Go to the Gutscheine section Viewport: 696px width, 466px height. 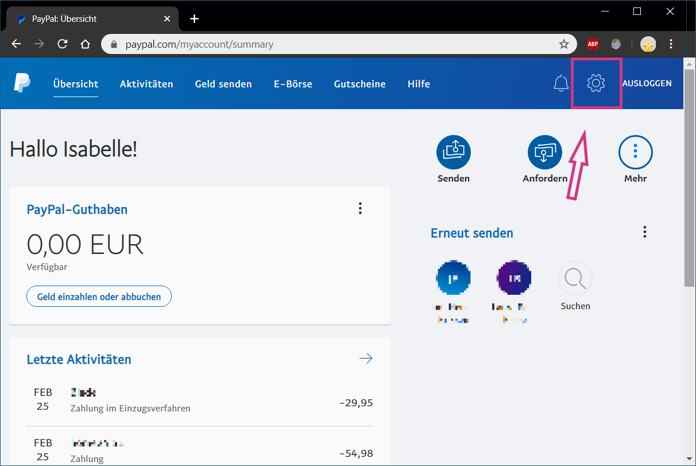click(360, 84)
